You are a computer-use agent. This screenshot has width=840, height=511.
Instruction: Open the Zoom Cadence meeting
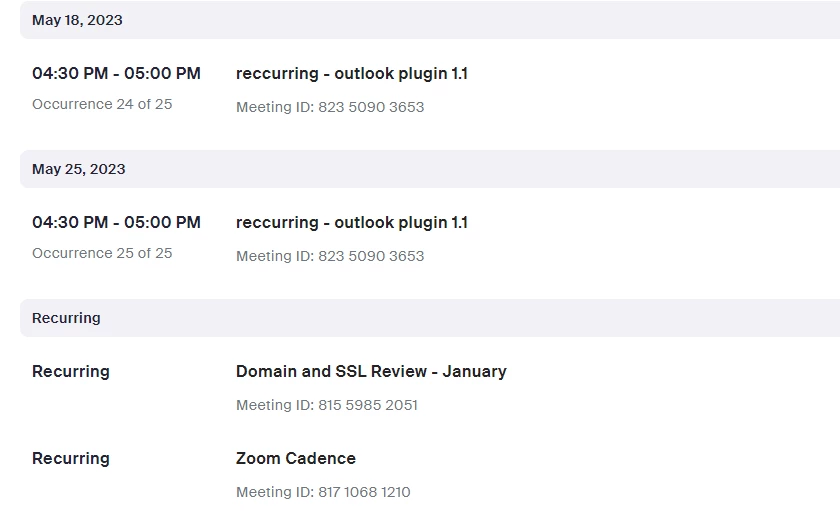295,458
